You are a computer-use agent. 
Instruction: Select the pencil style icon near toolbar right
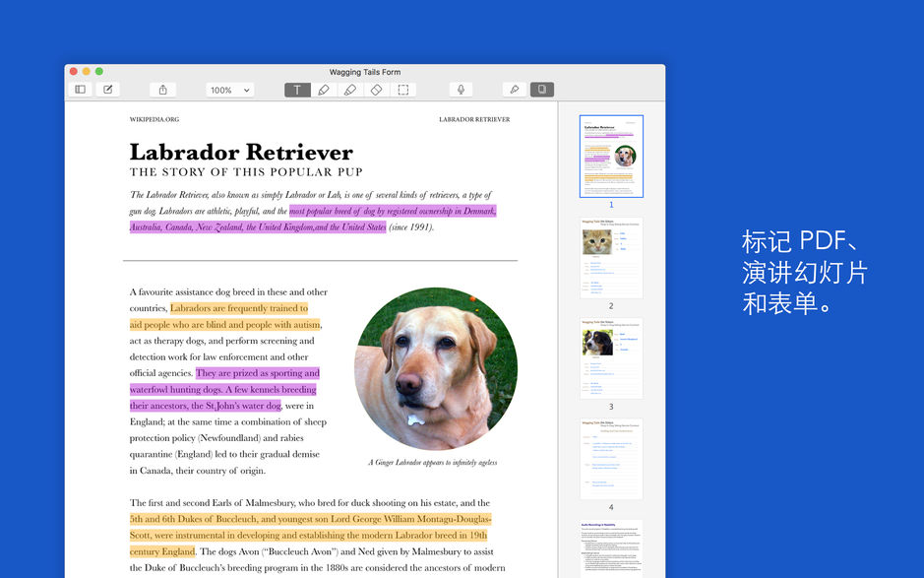coord(515,89)
